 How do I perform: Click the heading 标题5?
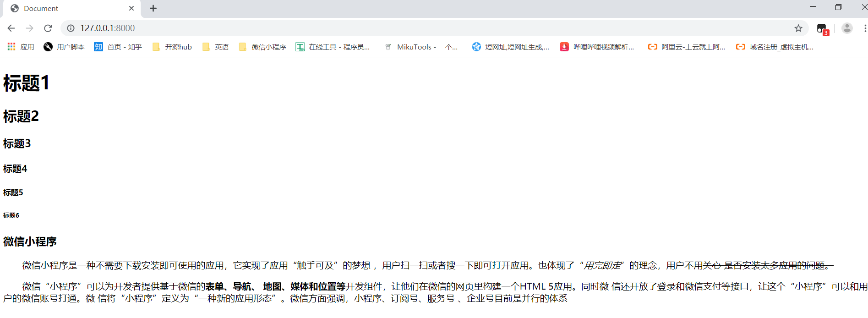click(x=13, y=192)
